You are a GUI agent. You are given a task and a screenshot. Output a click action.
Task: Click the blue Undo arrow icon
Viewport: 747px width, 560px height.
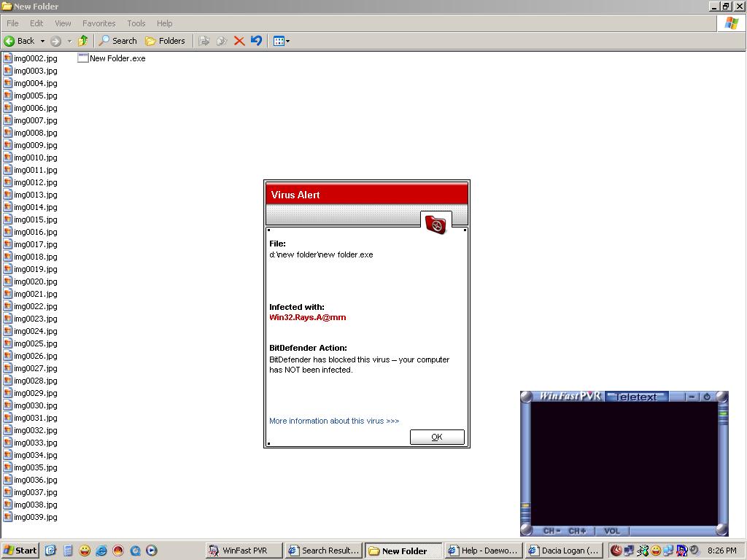click(256, 41)
